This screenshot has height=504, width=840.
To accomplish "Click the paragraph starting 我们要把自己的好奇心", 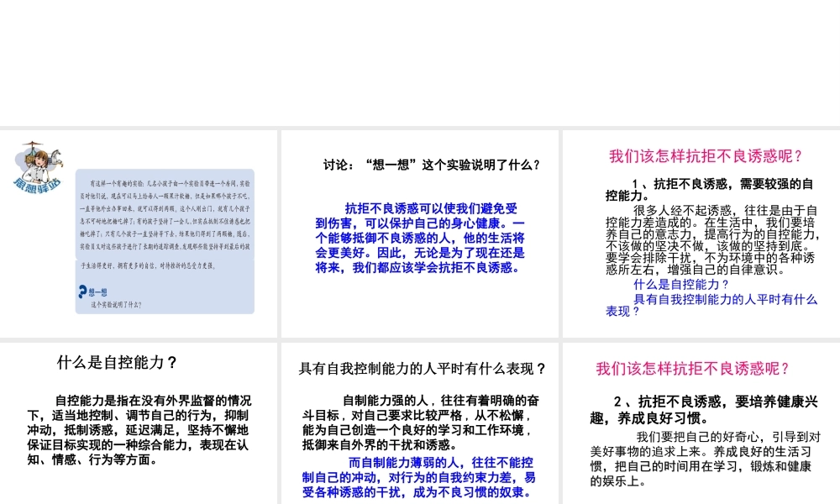I will 706,459.
